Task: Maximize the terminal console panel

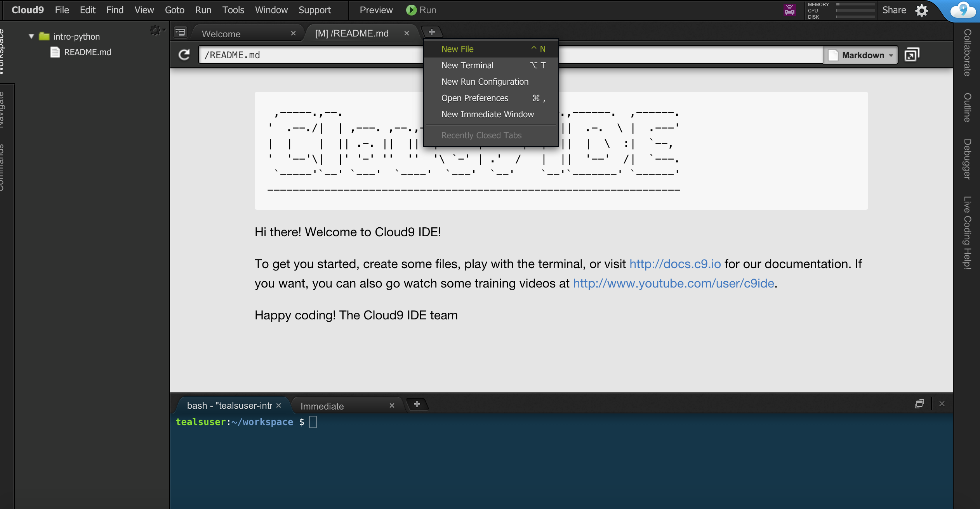Action: [919, 404]
